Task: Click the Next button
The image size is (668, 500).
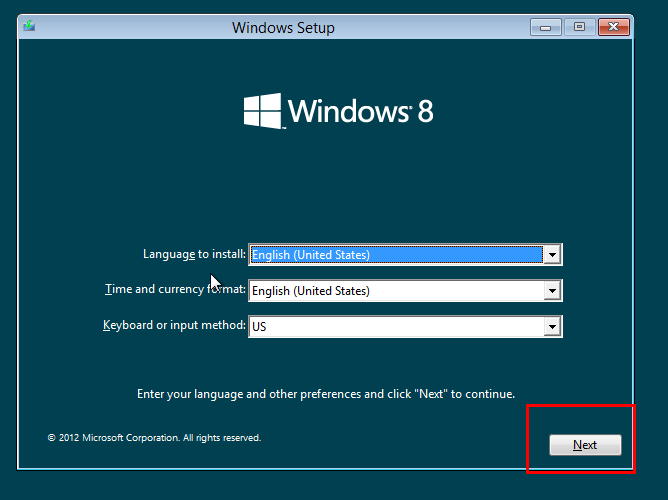Action: point(585,445)
